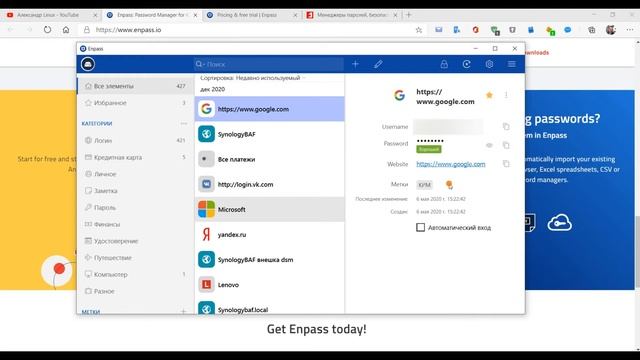
Task: Open a new browser tab
Action: (x=409, y=15)
